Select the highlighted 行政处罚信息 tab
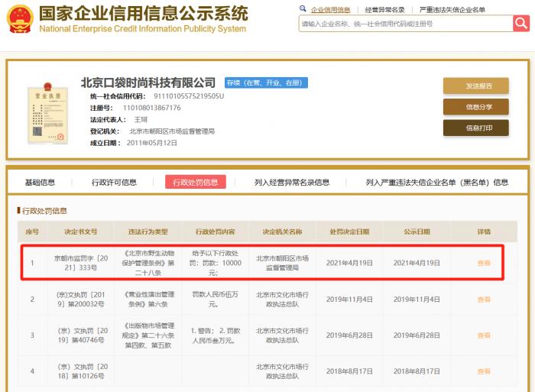Image resolution: width=535 pixels, height=392 pixels. point(195,182)
